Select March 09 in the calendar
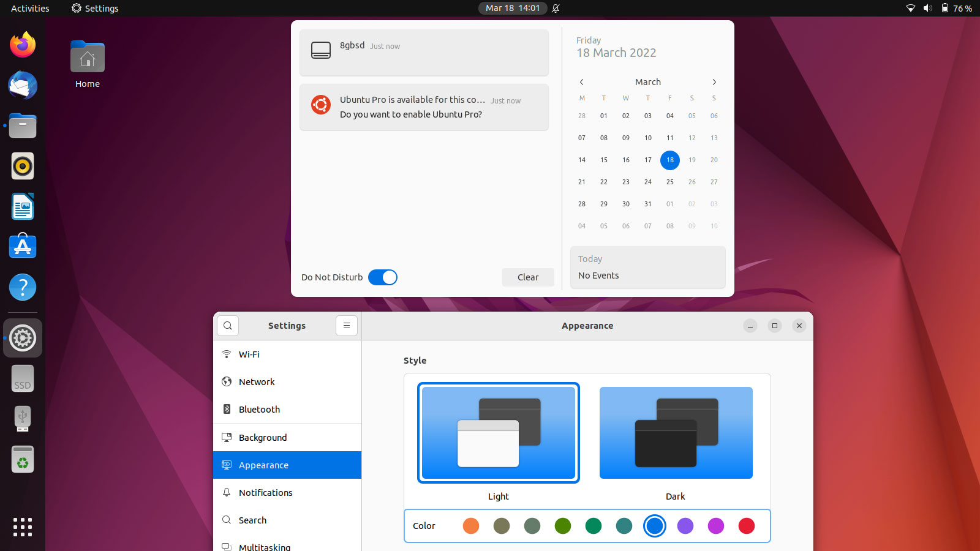Viewport: 980px width, 551px height. [x=626, y=138]
